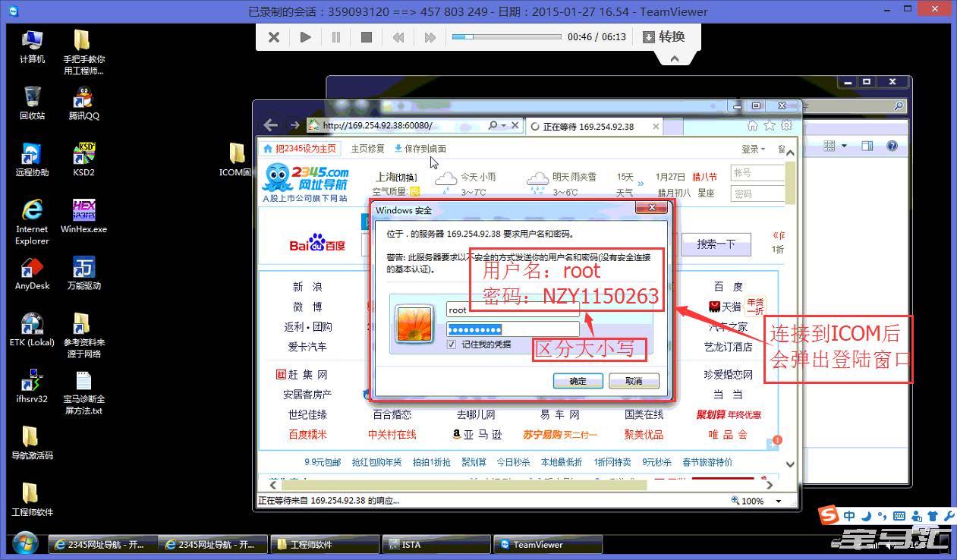Image resolution: width=957 pixels, height=560 pixels.
Task: Open 工程师软件 desktop folder
Action: [x=32, y=500]
